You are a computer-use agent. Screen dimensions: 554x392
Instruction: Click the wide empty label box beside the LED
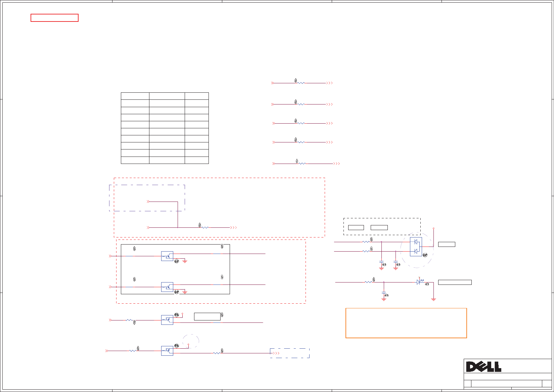(455, 282)
